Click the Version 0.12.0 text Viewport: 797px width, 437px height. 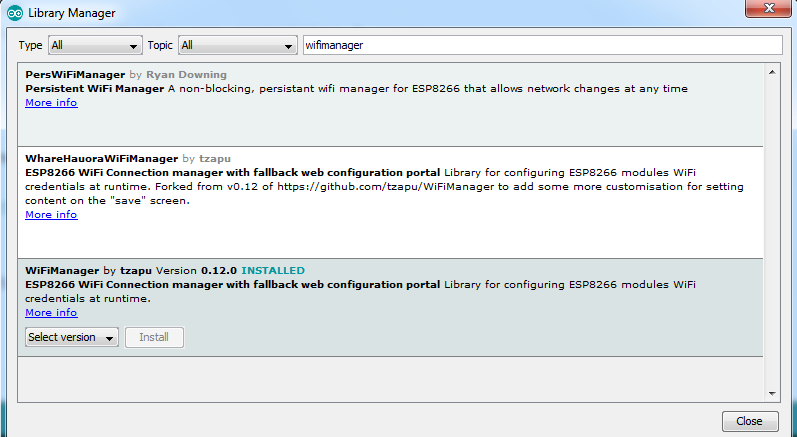196,270
